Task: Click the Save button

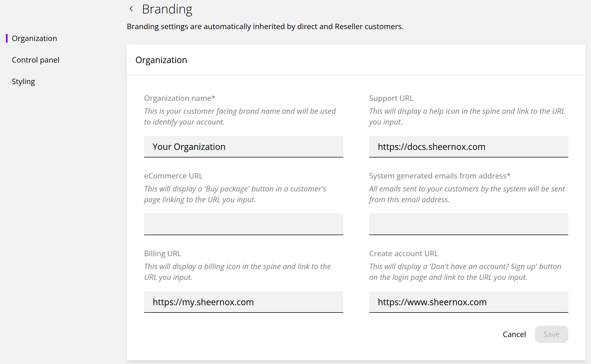Action: click(551, 334)
